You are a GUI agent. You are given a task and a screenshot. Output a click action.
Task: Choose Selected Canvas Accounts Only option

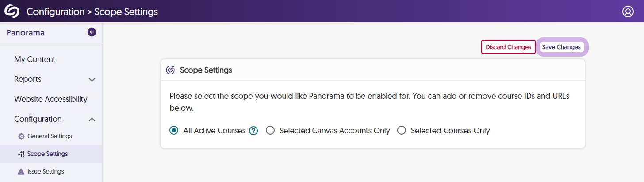(270, 131)
